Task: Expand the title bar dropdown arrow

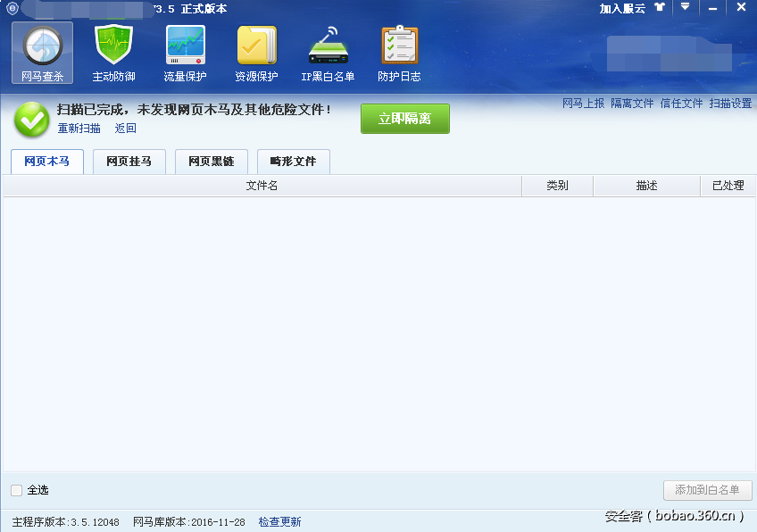Action: tap(684, 8)
